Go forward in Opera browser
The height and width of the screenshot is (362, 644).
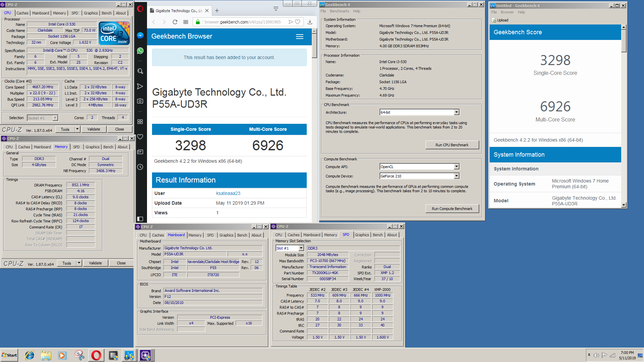(164, 22)
